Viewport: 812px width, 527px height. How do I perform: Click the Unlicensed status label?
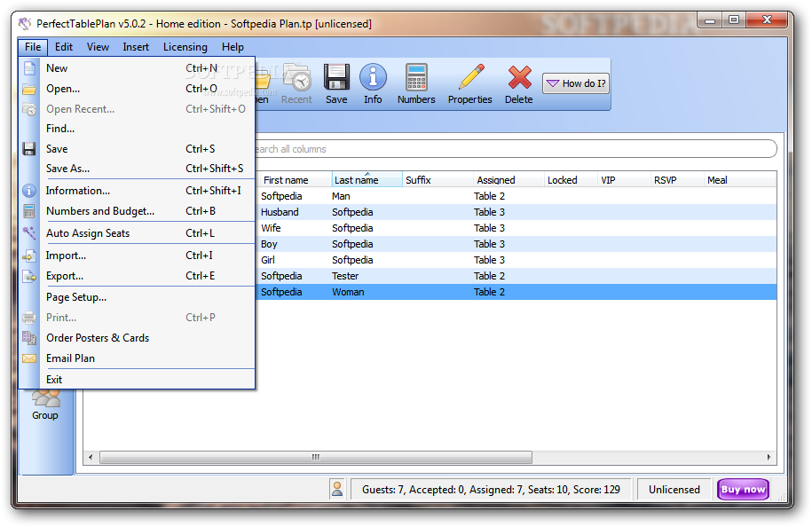[x=674, y=490]
